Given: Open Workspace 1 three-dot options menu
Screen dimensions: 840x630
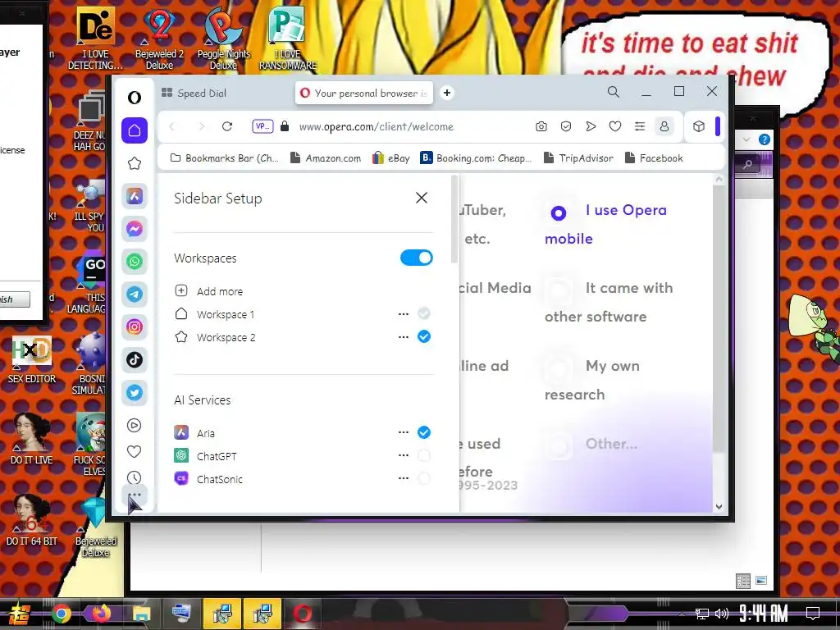Looking at the screenshot, I should (x=404, y=314).
